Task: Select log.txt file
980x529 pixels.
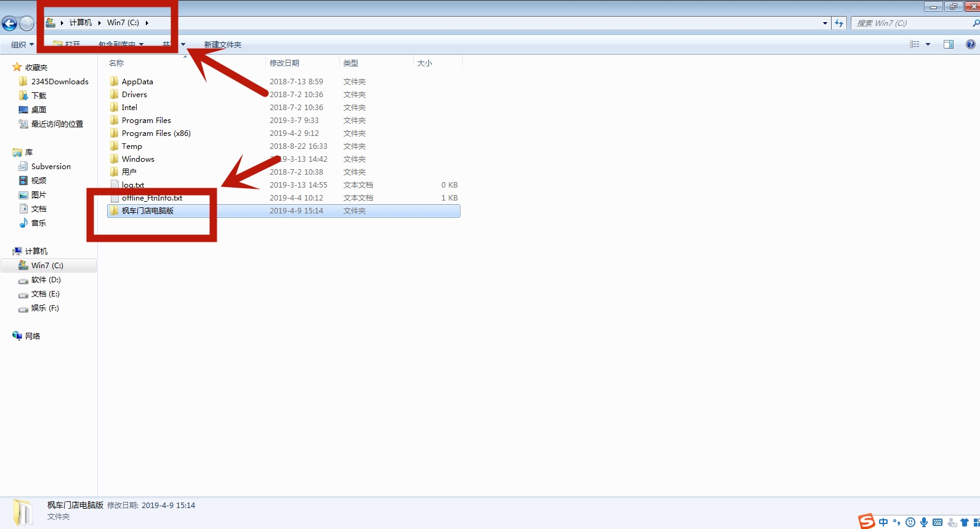Action: [132, 185]
